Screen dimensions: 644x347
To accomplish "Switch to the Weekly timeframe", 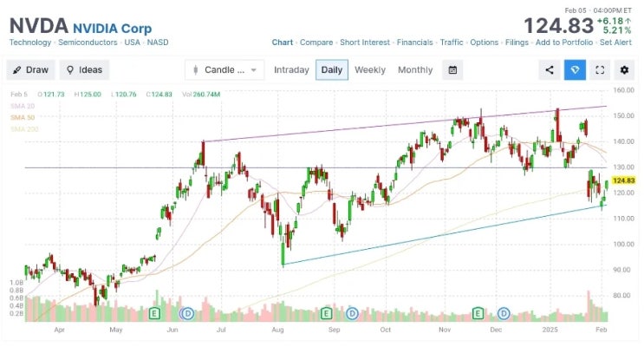I will (370, 70).
